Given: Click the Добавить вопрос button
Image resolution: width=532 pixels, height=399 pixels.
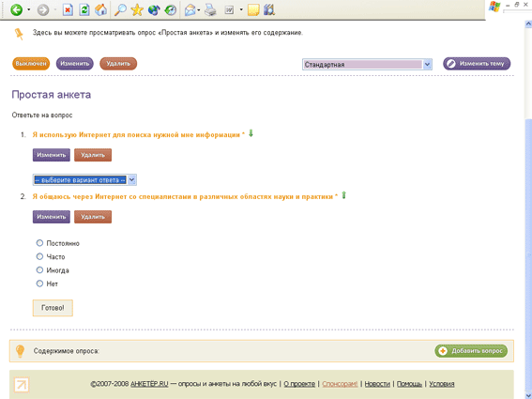Looking at the screenshot, I should coord(471,351).
